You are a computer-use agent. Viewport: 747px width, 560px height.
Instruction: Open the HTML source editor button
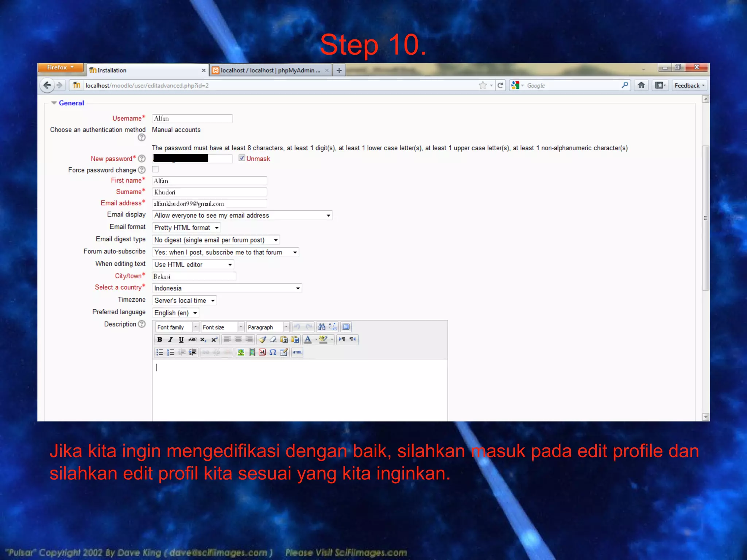click(x=297, y=352)
